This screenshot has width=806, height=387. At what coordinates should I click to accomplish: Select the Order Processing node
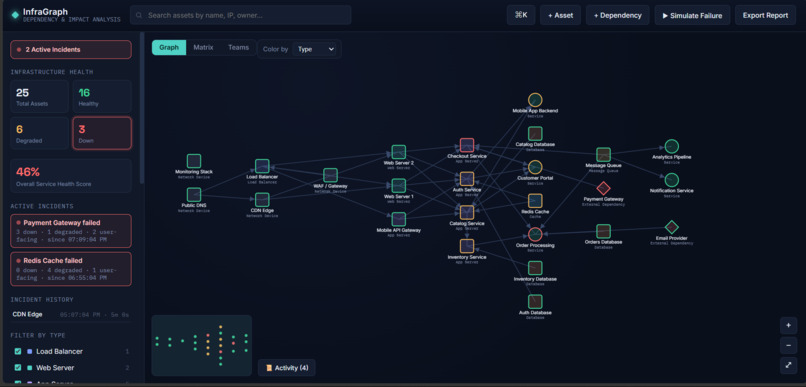pos(535,234)
